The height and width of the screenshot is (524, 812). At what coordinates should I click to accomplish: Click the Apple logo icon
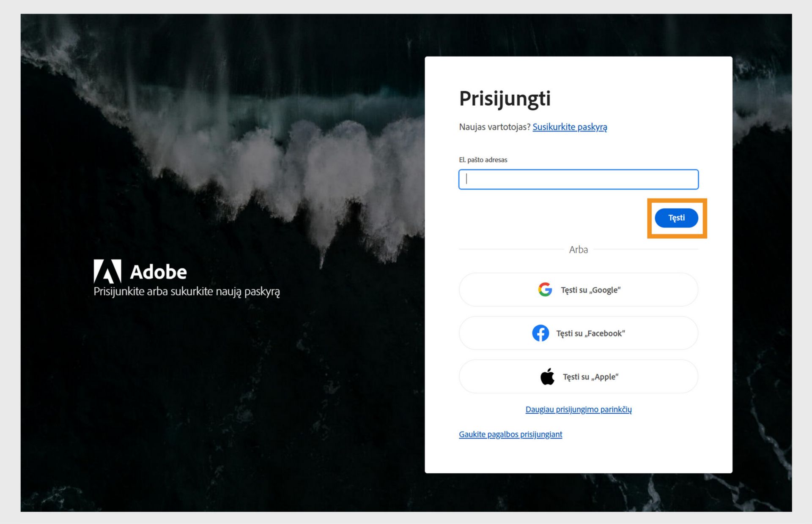pos(547,377)
